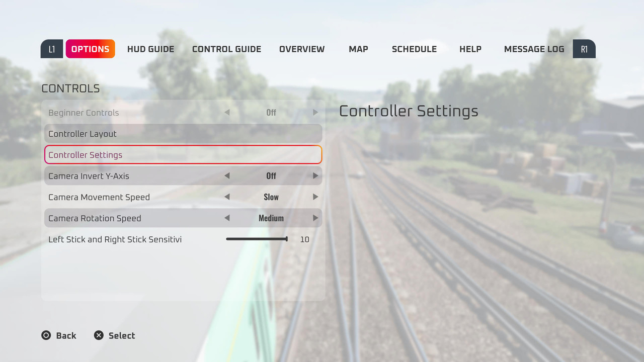Open the Controller Layout entry
Screen dimensions: 644x362
183,134
